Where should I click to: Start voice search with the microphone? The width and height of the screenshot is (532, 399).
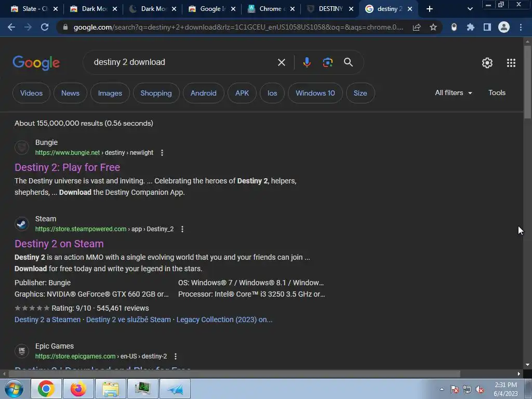pyautogui.click(x=307, y=62)
